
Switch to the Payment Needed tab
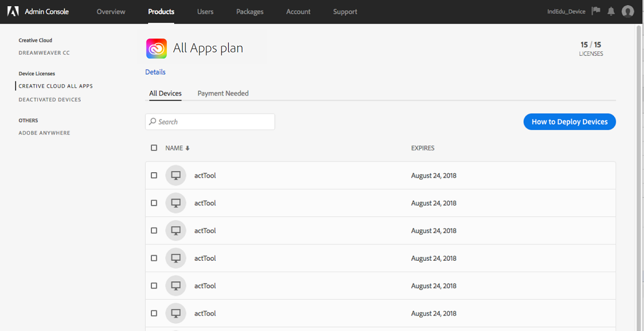coord(223,94)
